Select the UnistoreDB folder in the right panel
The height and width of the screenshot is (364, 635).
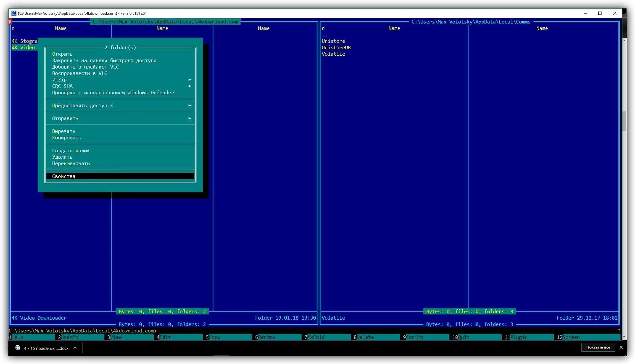[336, 48]
